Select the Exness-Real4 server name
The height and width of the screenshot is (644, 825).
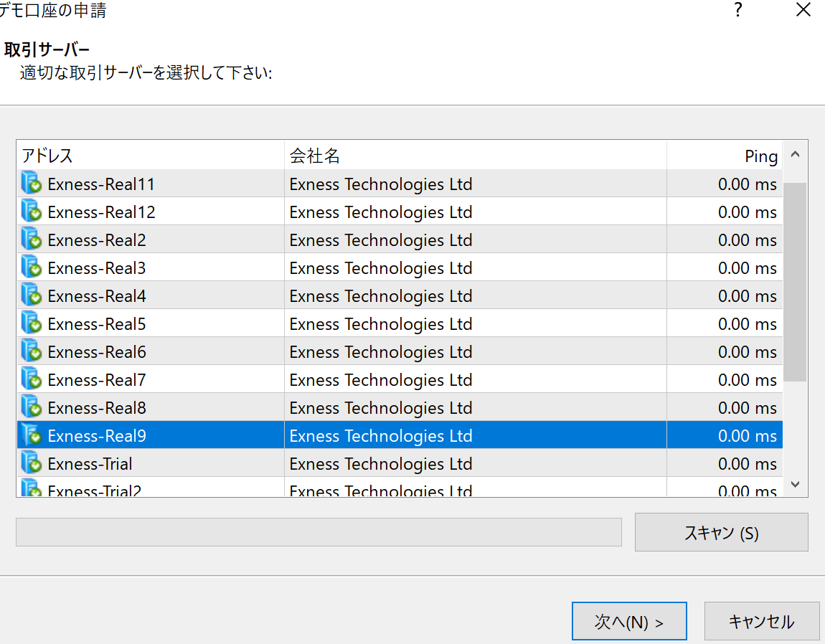(x=97, y=295)
